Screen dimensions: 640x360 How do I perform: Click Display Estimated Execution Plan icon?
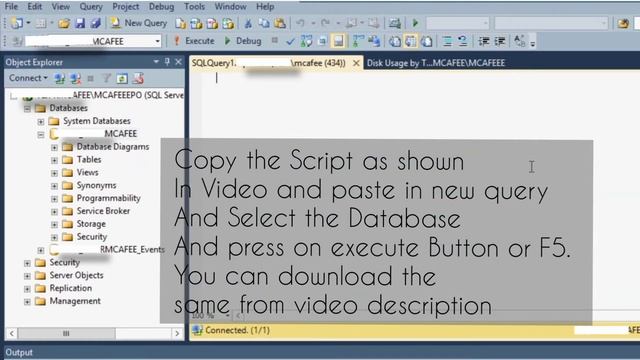(307, 41)
